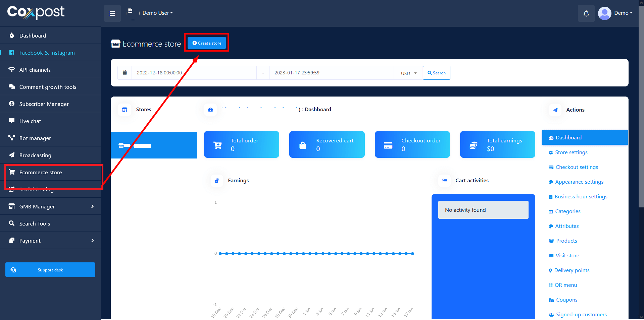The width and height of the screenshot is (644, 320).
Task: Click the start date input field
Action: click(194, 73)
